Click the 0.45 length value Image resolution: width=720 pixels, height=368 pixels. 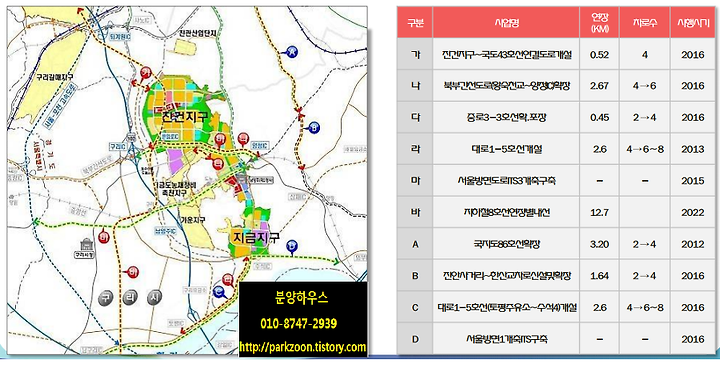[599, 118]
